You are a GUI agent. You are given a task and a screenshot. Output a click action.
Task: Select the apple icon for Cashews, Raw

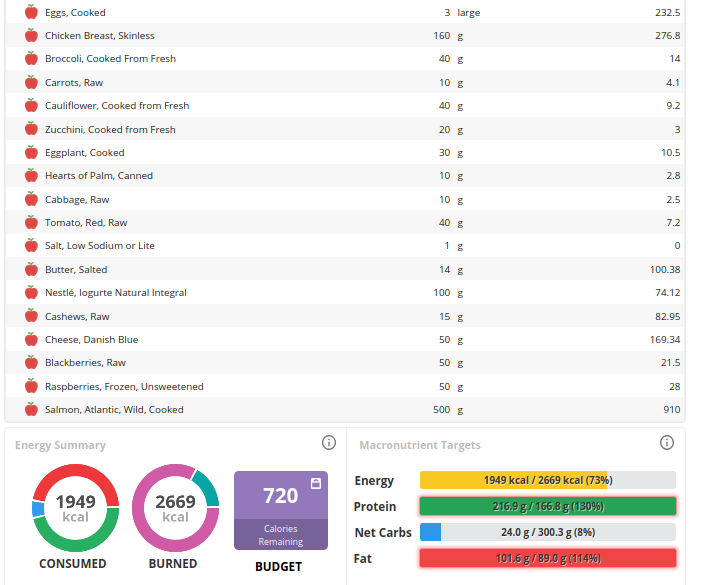click(31, 316)
